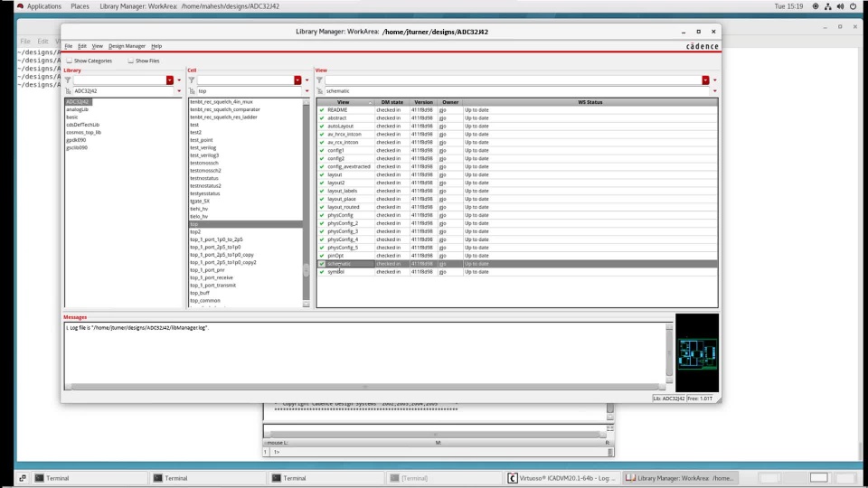Select the tgate_5X cell
The image size is (868, 488).
point(200,202)
